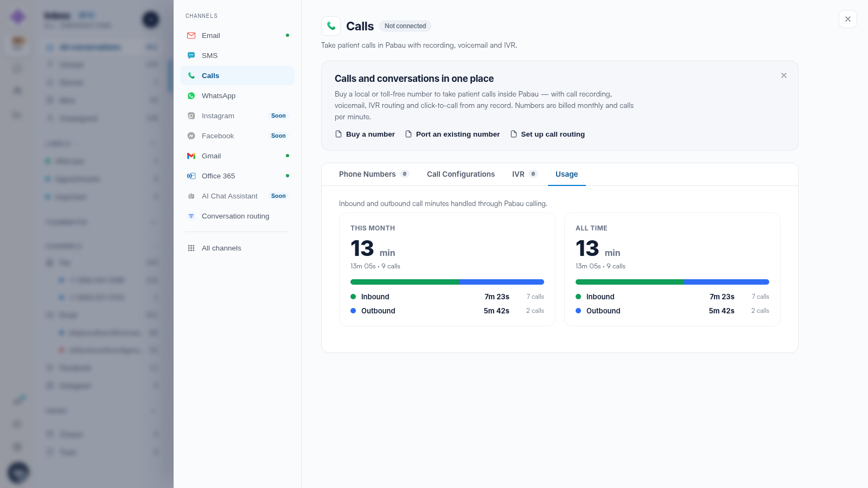868x488 pixels.
Task: Click the document icon next to Buy a number
Action: coord(339,134)
